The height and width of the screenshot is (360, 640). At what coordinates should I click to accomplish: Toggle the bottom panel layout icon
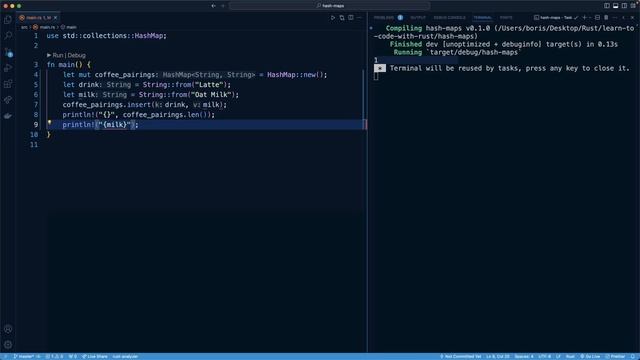coord(616,6)
